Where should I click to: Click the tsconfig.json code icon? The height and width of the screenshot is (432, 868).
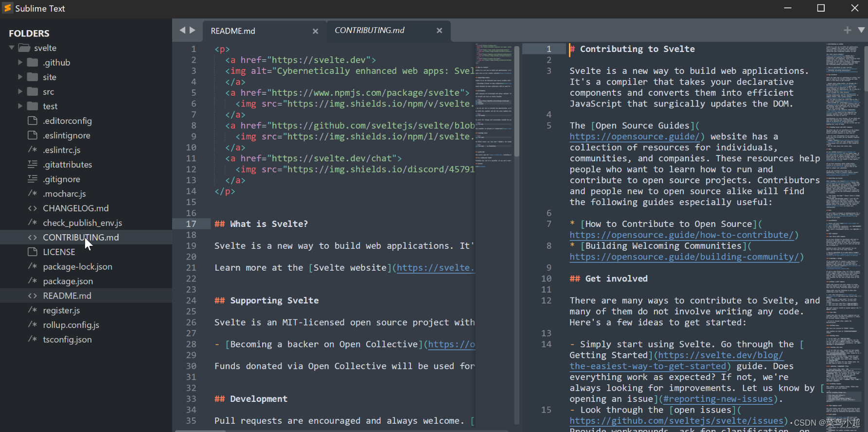pyautogui.click(x=33, y=339)
